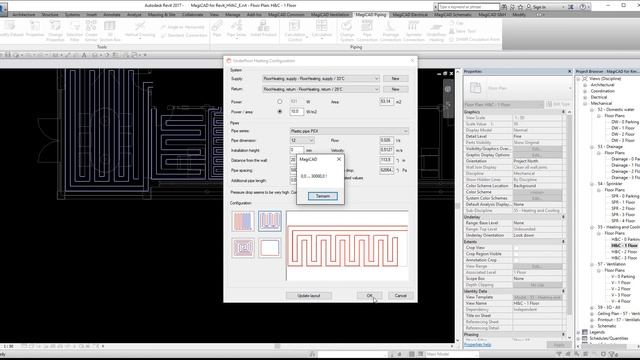Open the Systems ribbon tab

tap(72, 15)
